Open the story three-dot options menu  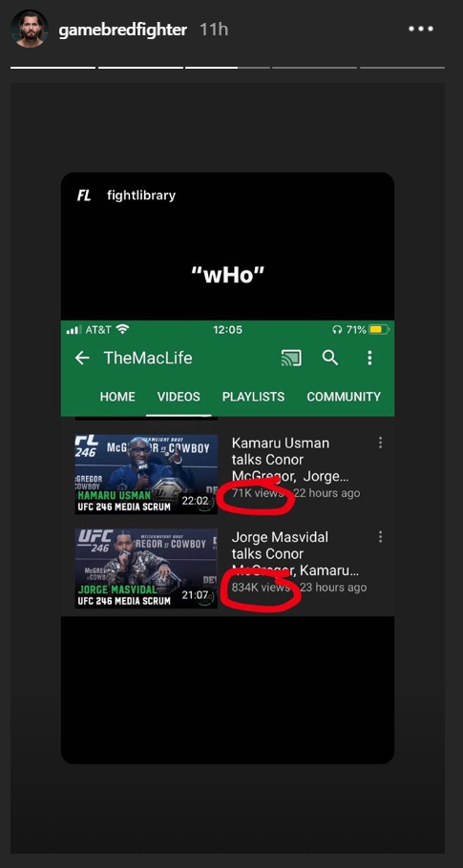point(421,29)
